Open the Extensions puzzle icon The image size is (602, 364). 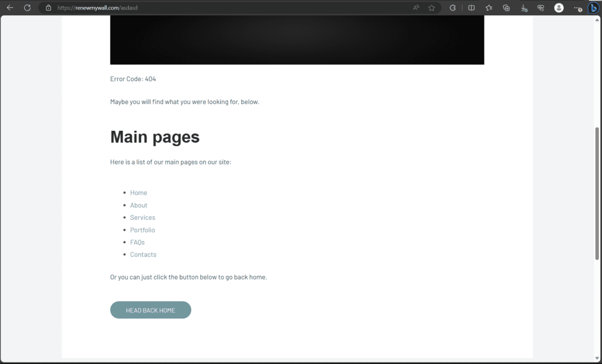(453, 8)
